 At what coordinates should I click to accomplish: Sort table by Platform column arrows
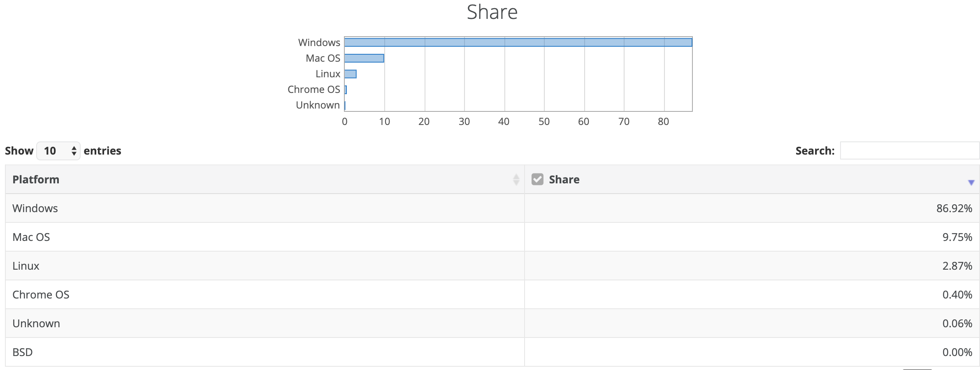(x=516, y=180)
